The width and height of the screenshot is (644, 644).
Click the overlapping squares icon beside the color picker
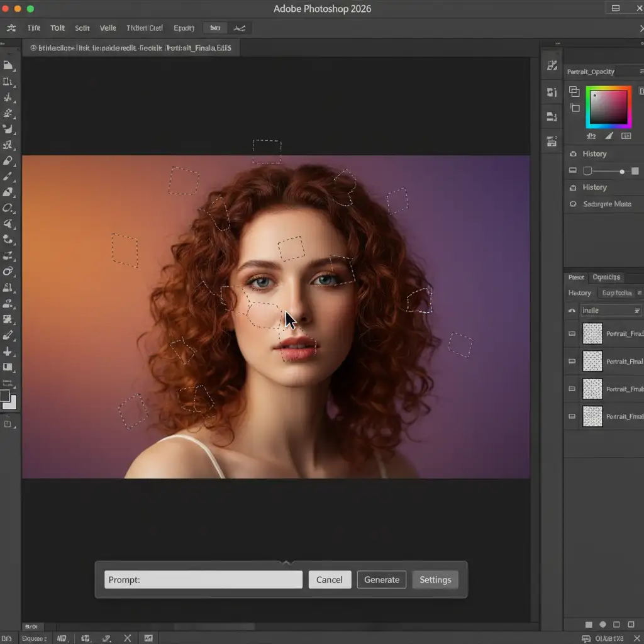[574, 92]
